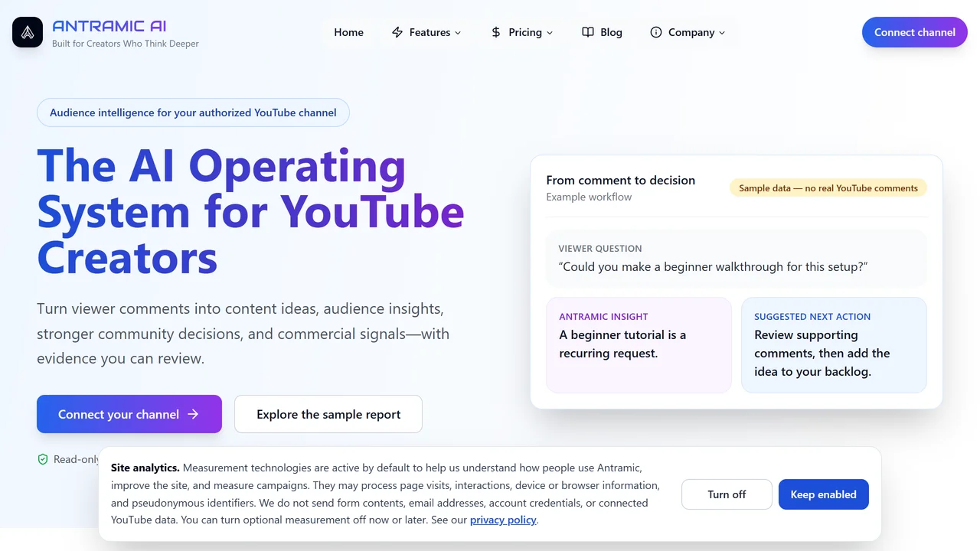Click the lightning bolt icon beside Features

tap(397, 32)
